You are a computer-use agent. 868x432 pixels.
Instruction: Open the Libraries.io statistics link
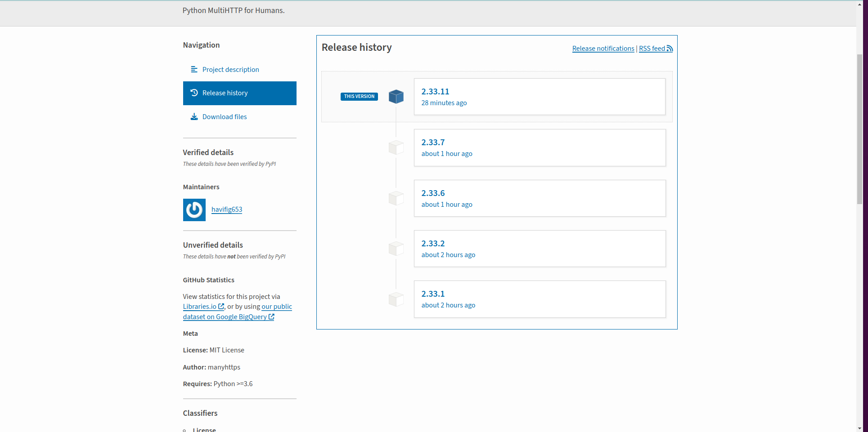[x=203, y=307]
